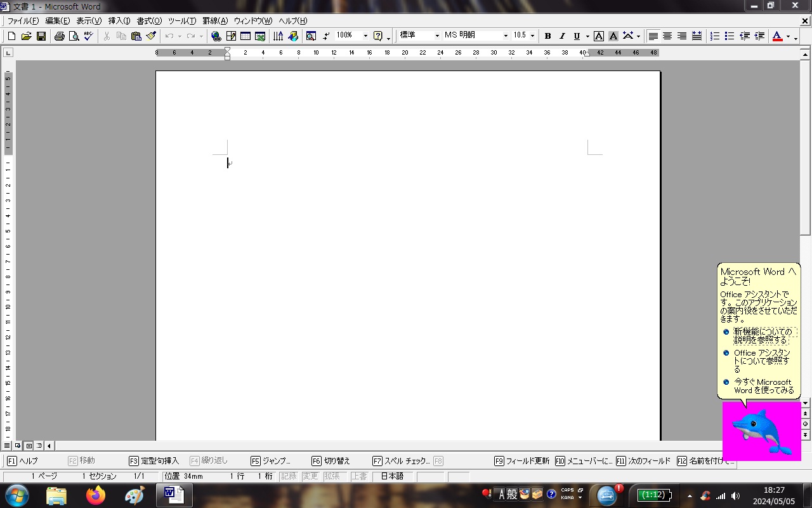
Task: Click the character scaling icon
Action: pyautogui.click(x=628, y=36)
